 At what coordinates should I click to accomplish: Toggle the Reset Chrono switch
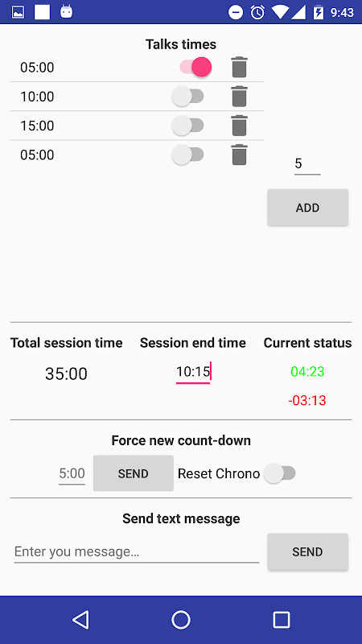pos(279,473)
